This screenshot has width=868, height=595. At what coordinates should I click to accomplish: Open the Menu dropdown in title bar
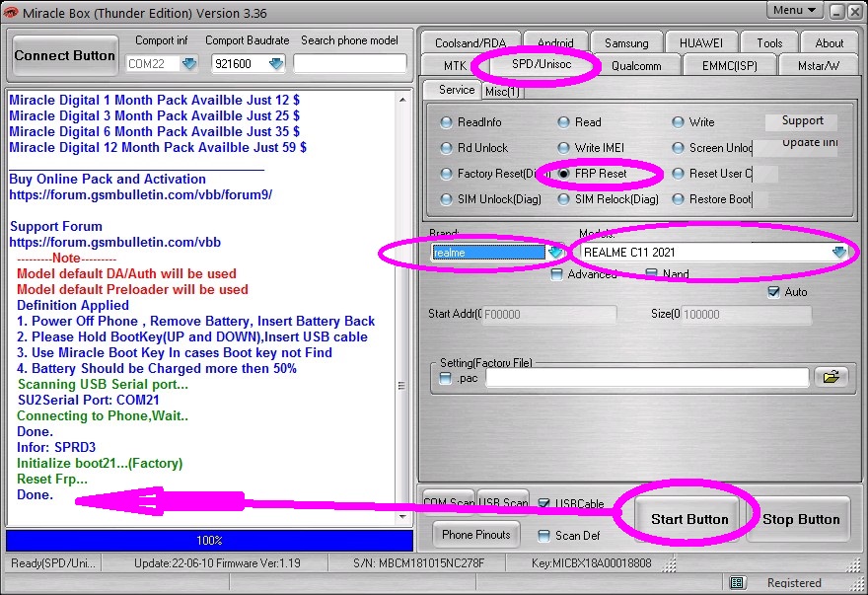click(794, 11)
